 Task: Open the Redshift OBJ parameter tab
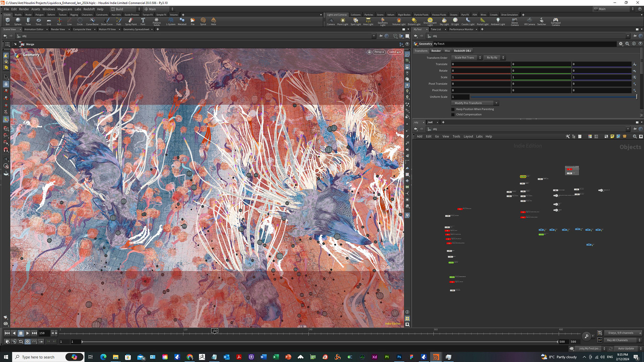coord(462,51)
